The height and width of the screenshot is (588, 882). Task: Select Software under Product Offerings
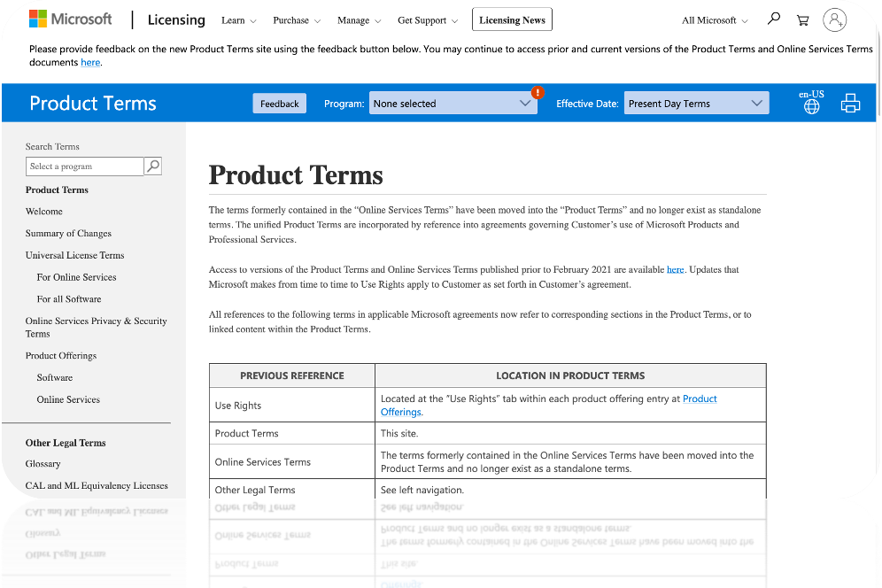[x=55, y=377]
